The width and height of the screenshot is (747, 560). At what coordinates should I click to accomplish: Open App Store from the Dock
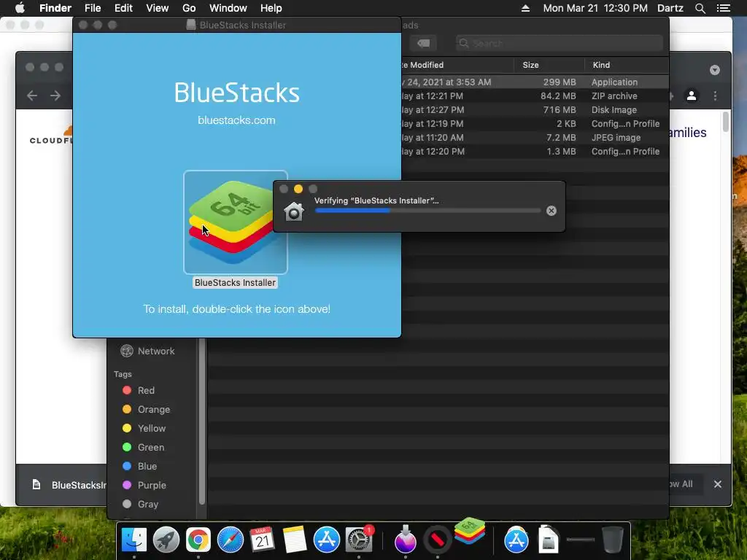pyautogui.click(x=326, y=540)
